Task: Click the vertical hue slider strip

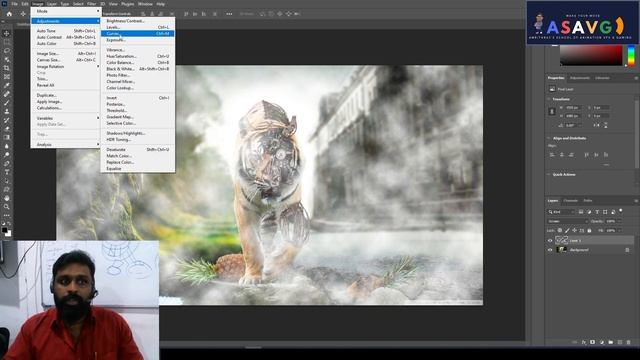Action: point(631,56)
